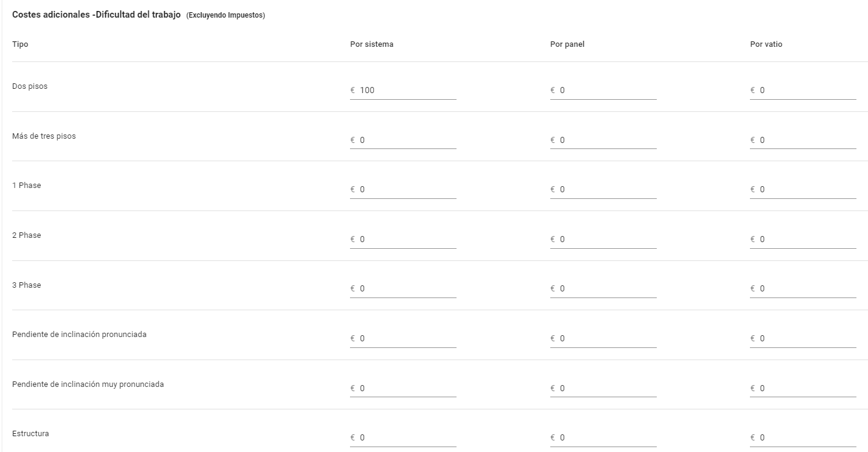Click the Costes adicionales section heading
The image size is (868, 452).
[96, 15]
